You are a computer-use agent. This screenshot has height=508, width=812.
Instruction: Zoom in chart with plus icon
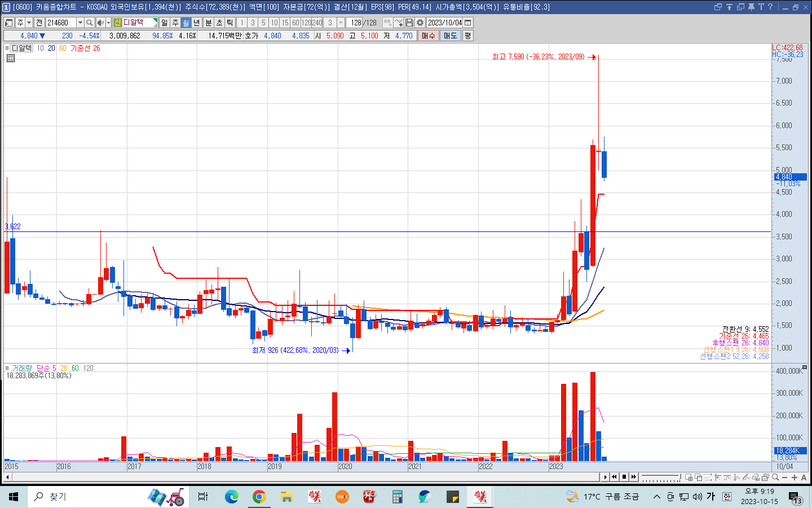pos(795,478)
